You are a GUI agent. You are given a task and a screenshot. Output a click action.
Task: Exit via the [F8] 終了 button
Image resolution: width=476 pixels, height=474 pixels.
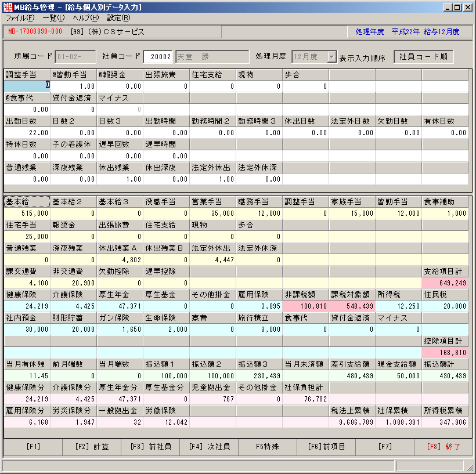click(x=443, y=447)
